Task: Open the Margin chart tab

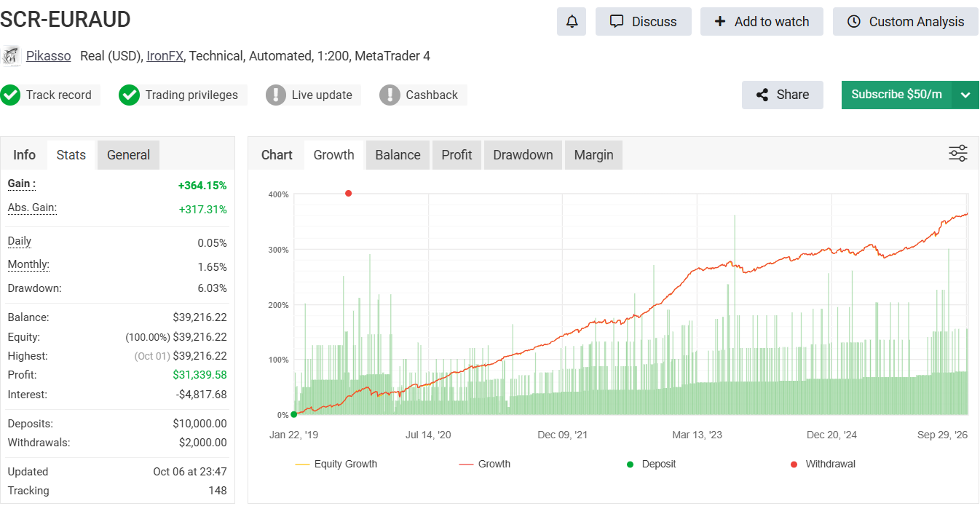Action: pos(594,154)
